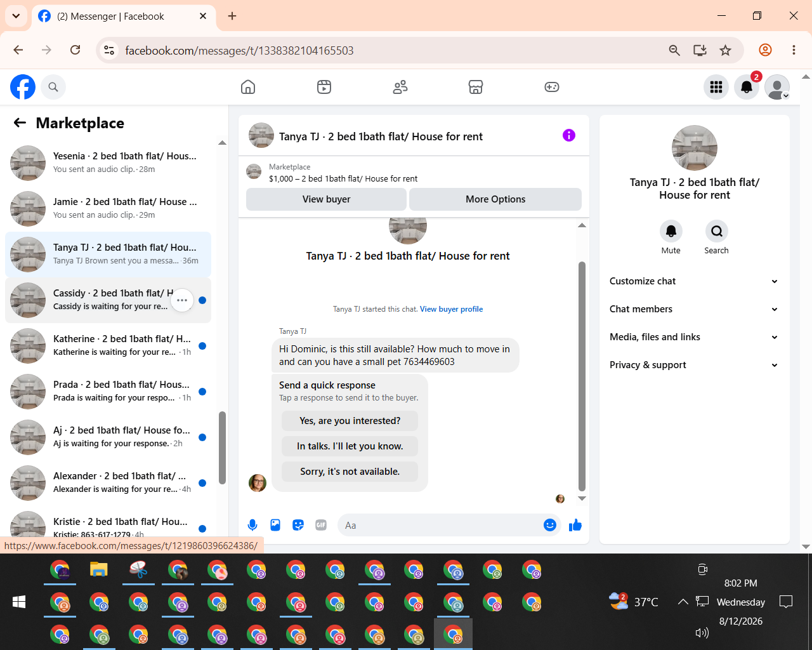This screenshot has height=650, width=812.
Task: Go to Home feed icon
Action: point(248,87)
